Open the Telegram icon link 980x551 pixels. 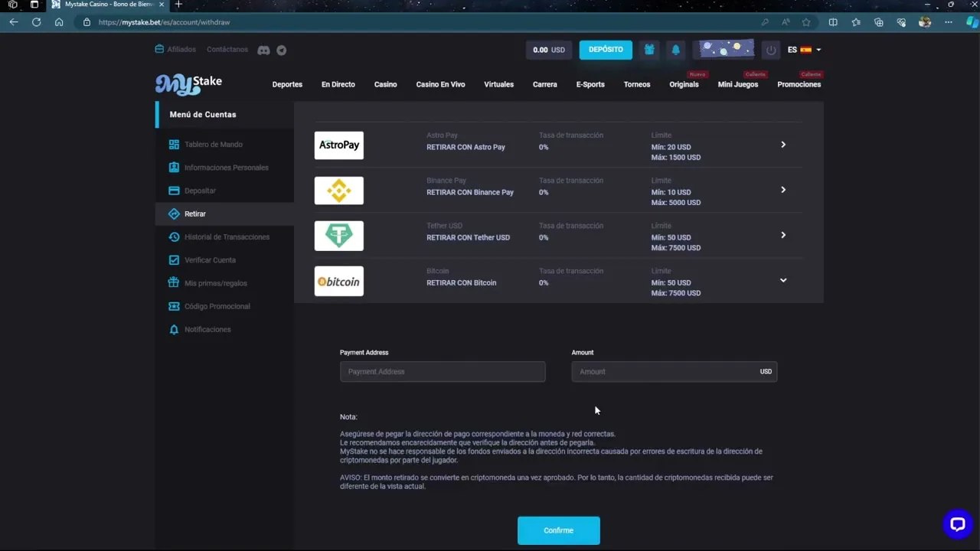pos(282,50)
